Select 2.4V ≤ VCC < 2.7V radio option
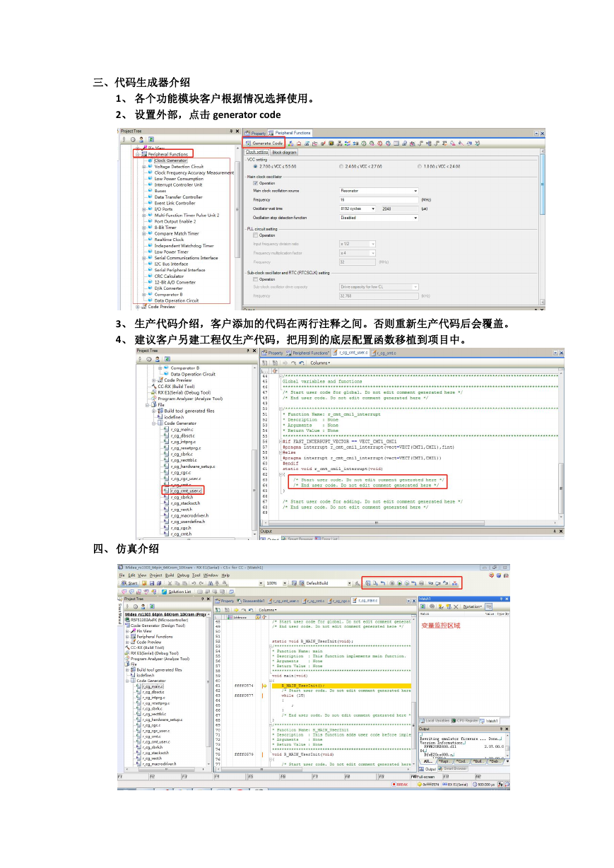Viewport: 614px width, 868px height. pos(341,166)
